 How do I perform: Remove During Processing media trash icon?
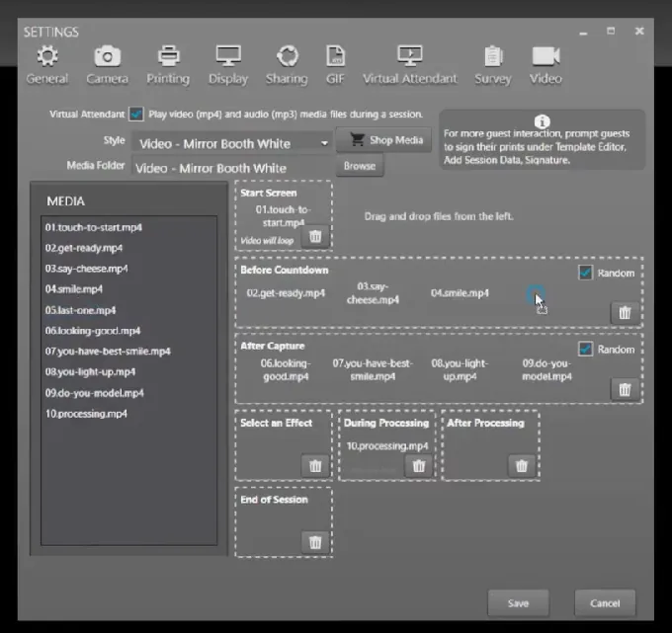[x=419, y=465]
